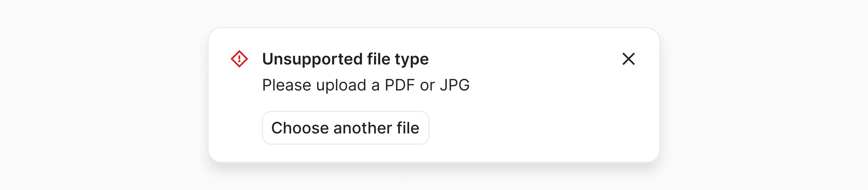Click the cross icon in the dialog corner
This screenshot has width=868, height=190.
(628, 59)
